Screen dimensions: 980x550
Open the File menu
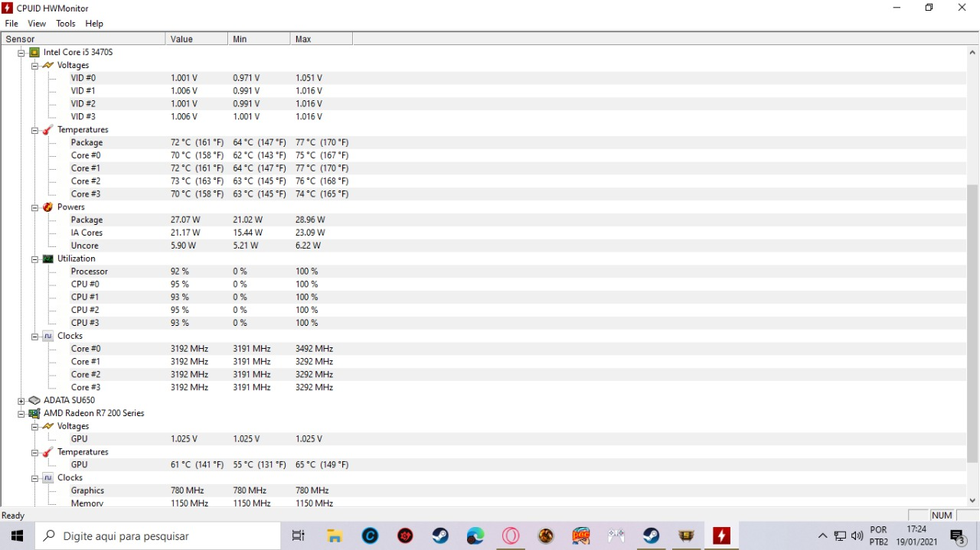click(x=11, y=24)
